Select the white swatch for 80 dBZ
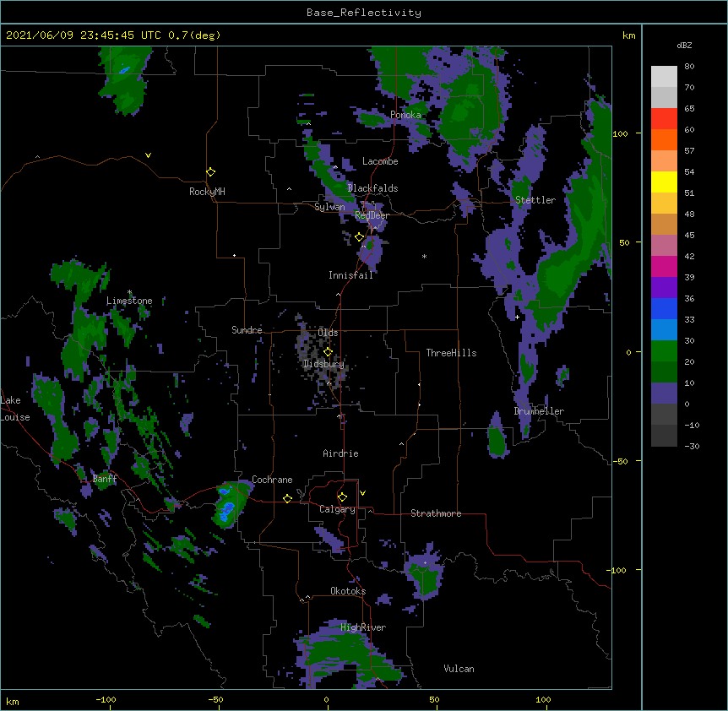This screenshot has width=728, height=711. (x=664, y=77)
